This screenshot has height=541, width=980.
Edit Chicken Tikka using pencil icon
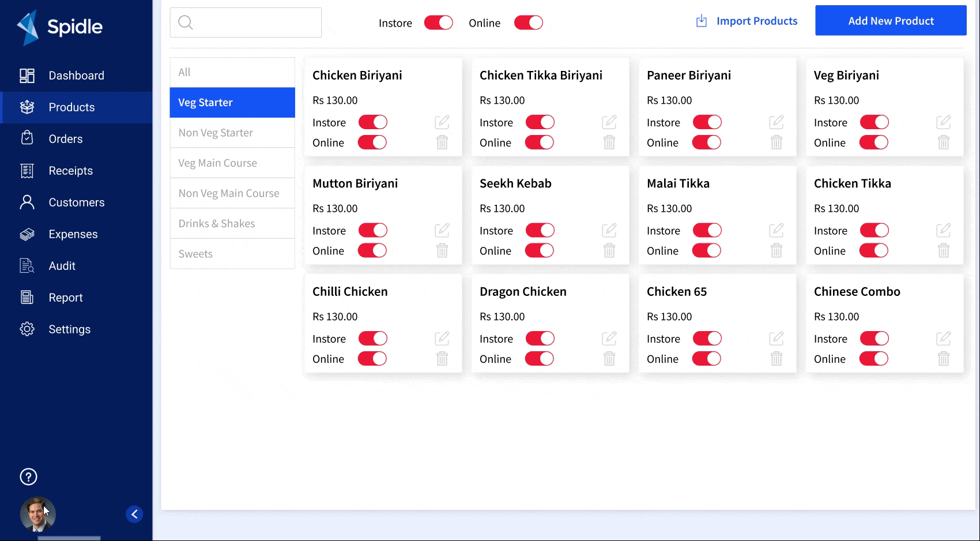pos(944,230)
